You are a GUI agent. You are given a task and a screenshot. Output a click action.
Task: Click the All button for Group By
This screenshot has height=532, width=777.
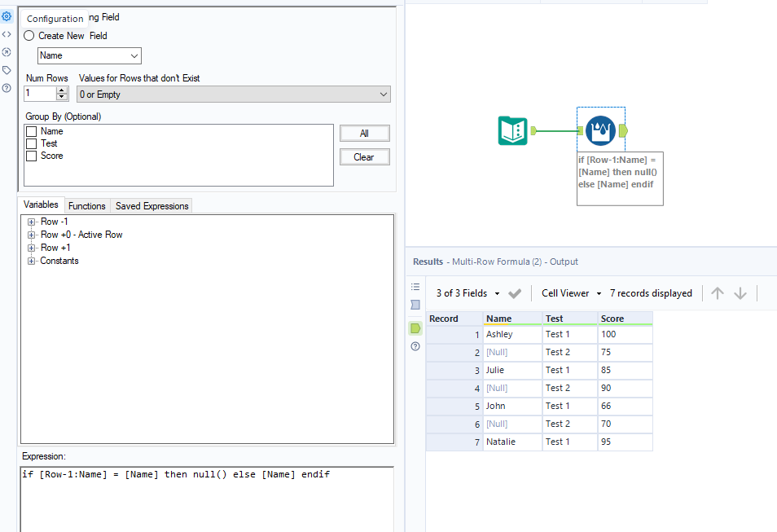pyautogui.click(x=364, y=133)
